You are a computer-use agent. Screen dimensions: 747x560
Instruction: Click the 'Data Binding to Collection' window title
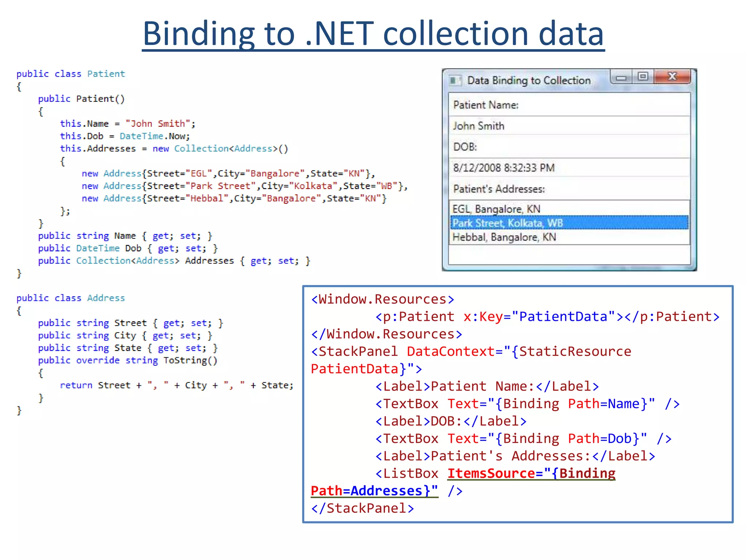coord(529,80)
